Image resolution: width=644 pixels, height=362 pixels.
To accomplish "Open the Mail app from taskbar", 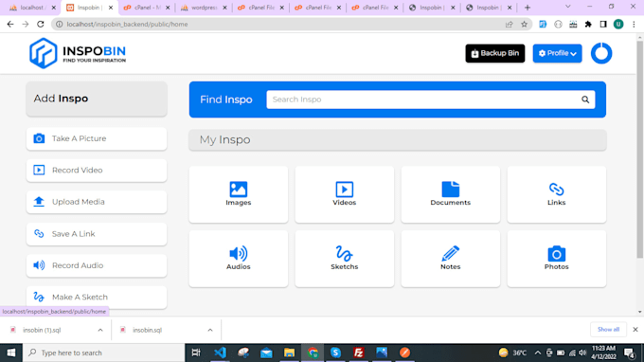I will (x=266, y=353).
